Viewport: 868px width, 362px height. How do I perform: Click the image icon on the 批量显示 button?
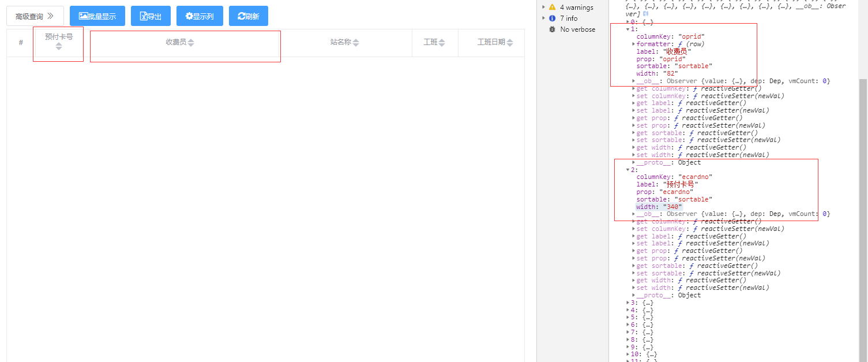(85, 16)
